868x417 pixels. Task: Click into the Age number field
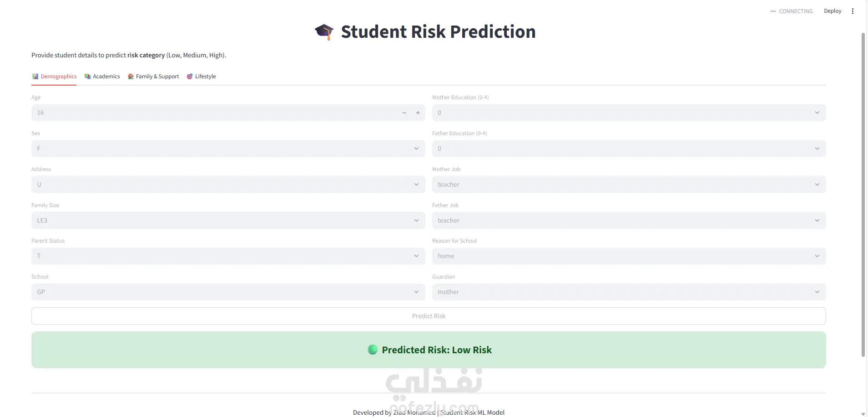214,113
